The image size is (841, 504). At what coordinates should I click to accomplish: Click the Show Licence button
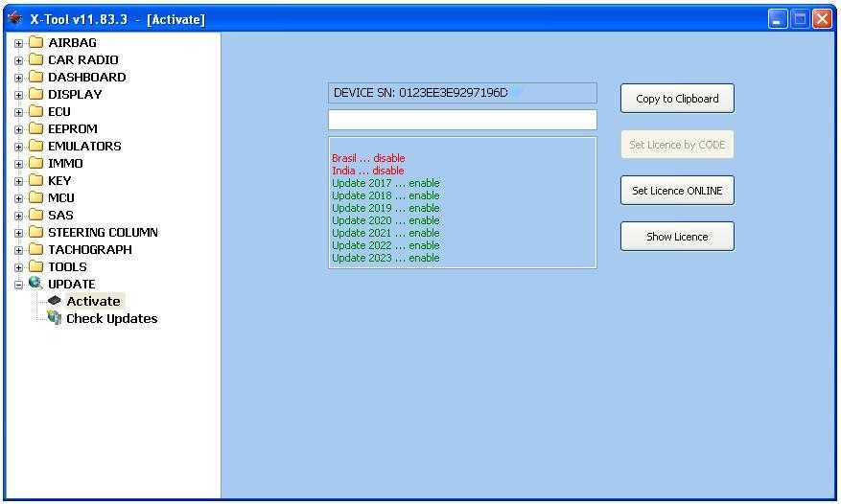pyautogui.click(x=677, y=237)
